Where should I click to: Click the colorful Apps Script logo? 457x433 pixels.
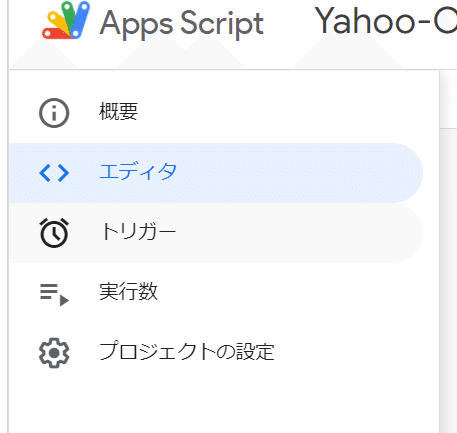click(x=66, y=20)
